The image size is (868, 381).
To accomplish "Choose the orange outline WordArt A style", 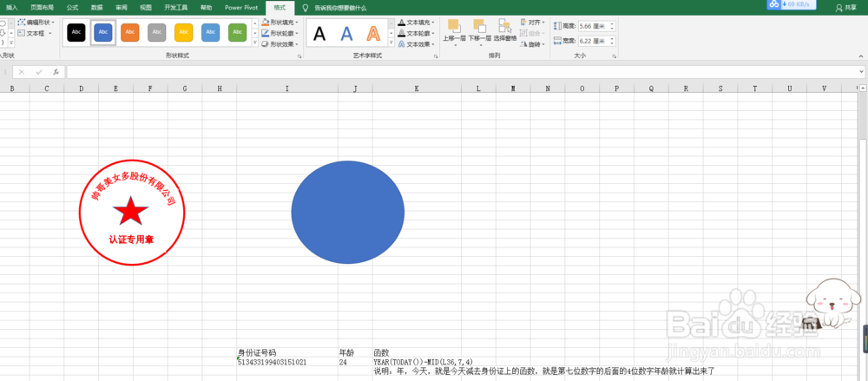I will 373,34.
